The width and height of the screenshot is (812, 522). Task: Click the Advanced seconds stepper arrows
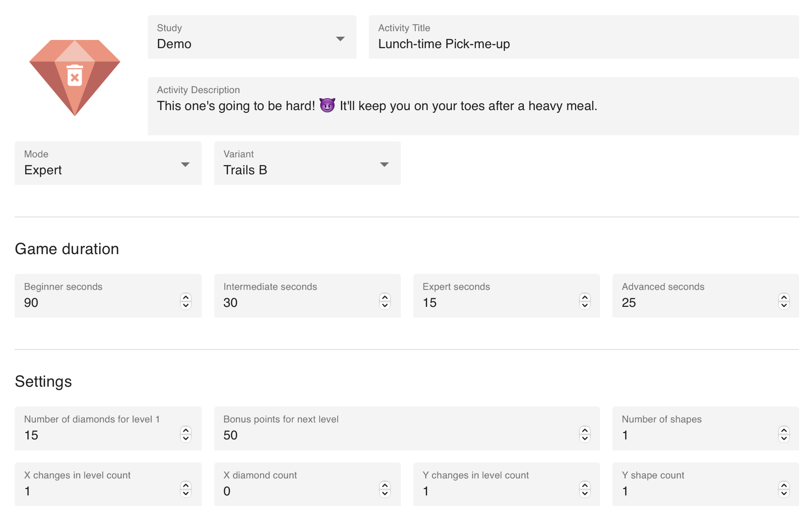click(x=784, y=301)
